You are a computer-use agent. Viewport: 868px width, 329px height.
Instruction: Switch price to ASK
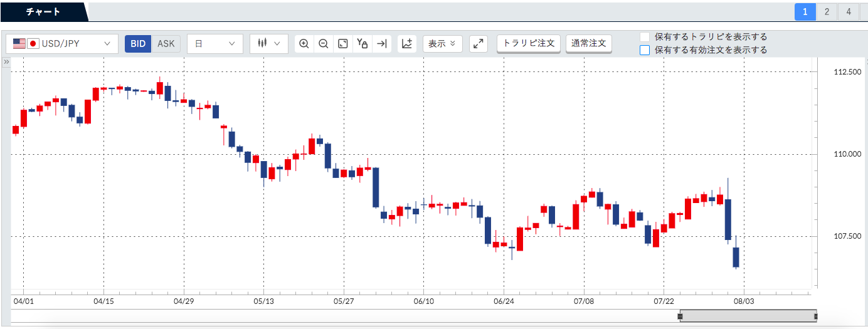tap(166, 44)
